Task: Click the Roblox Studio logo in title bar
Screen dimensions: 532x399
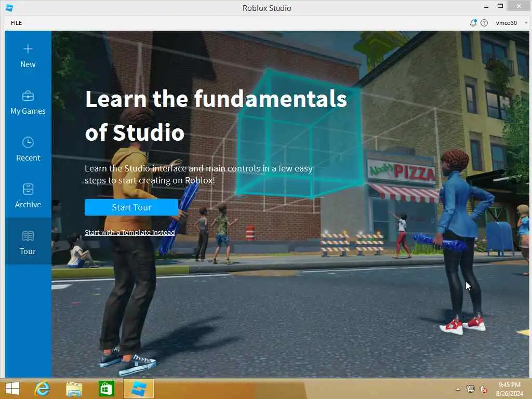Action: (9, 7)
